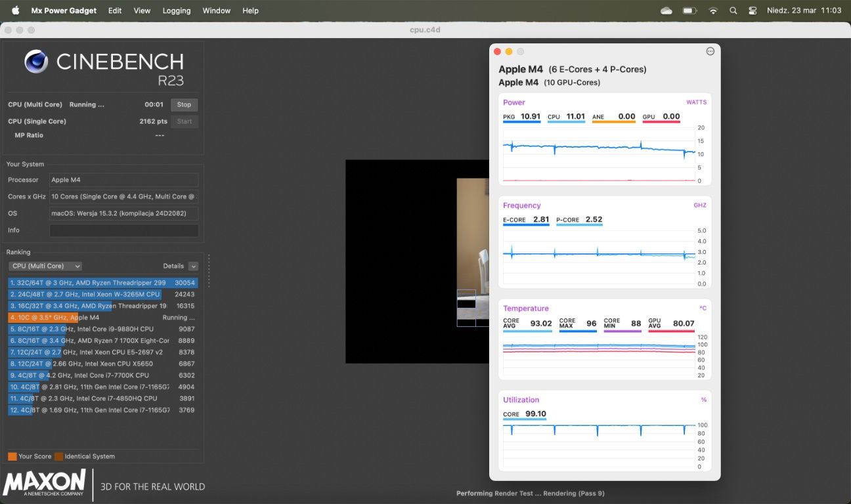Click the CORE AVG temperature 93.02
Viewport: 851px width, 504px height.
click(x=541, y=324)
